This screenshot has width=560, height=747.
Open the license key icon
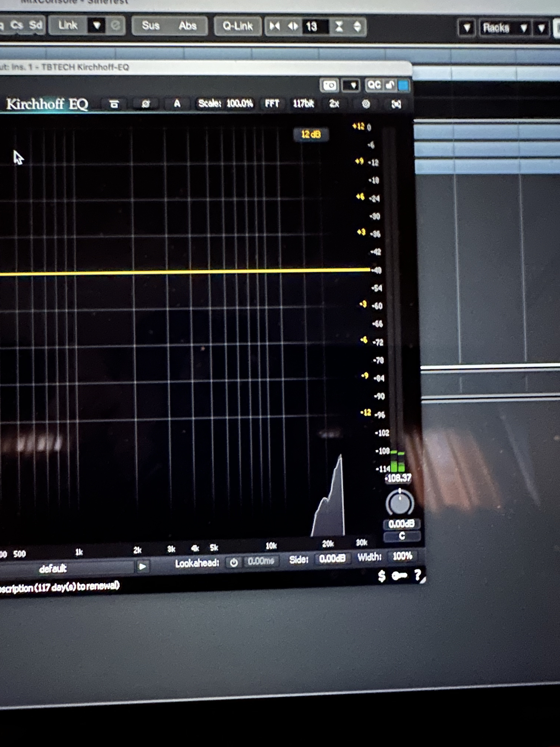pos(399,575)
